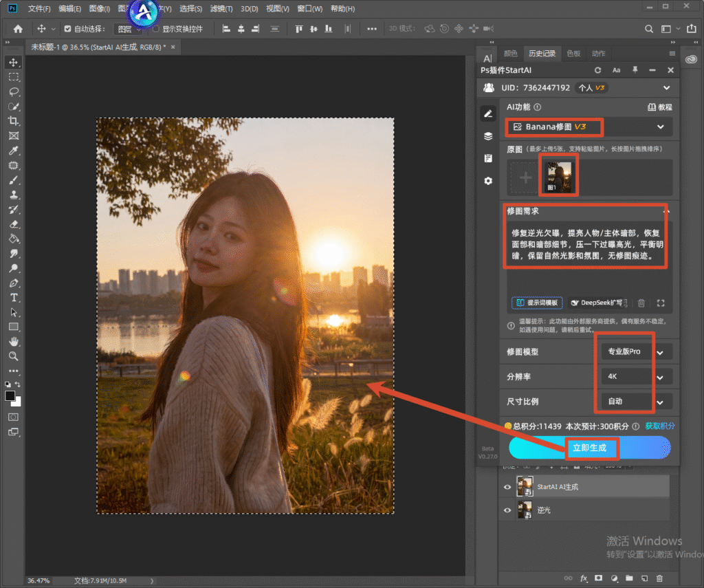Open the 滤镜(T) menu
The image size is (704, 588).
(221, 8)
